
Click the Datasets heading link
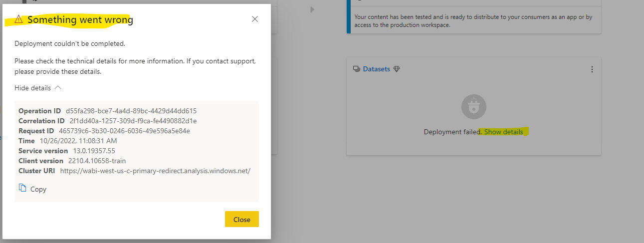(x=377, y=69)
